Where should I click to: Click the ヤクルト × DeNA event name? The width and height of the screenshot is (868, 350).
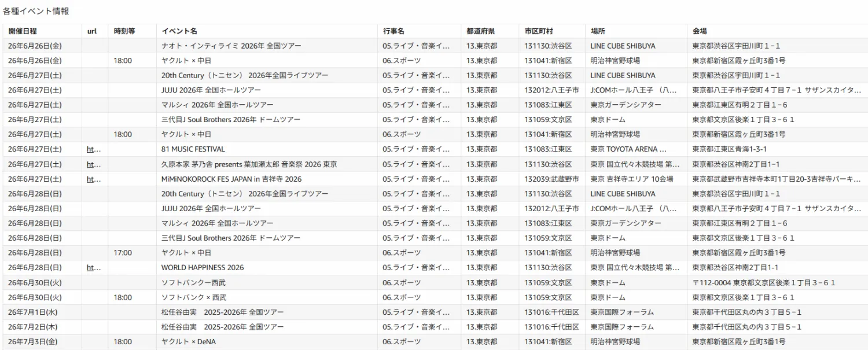189,342
